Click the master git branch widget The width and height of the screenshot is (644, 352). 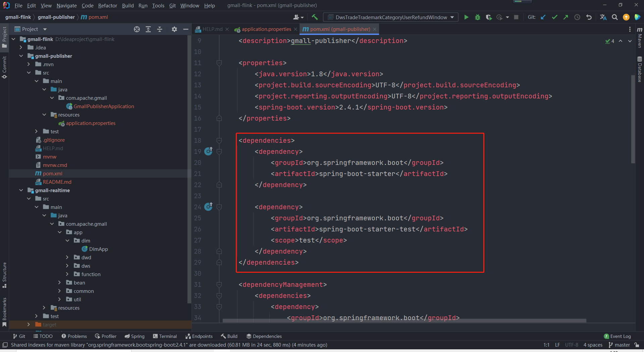619,345
